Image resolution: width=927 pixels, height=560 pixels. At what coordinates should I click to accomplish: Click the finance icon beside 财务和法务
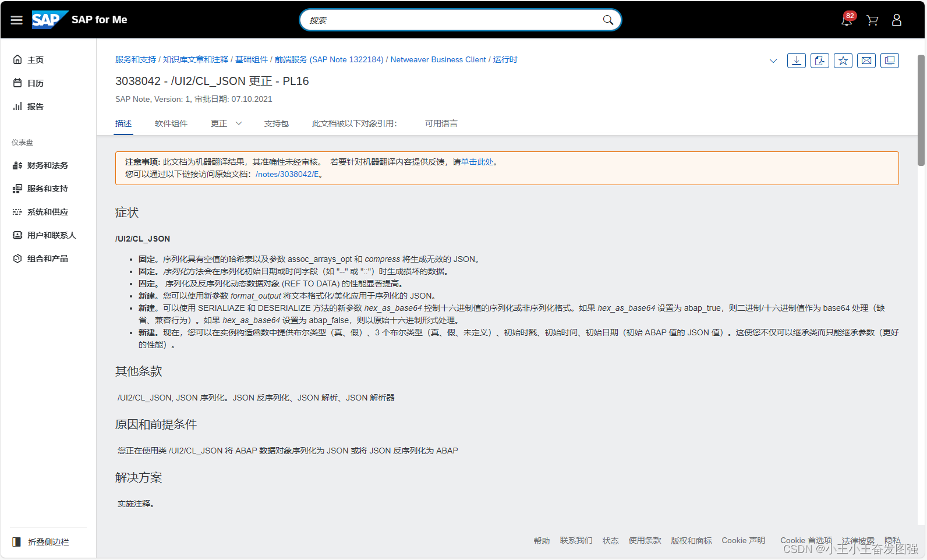17,165
